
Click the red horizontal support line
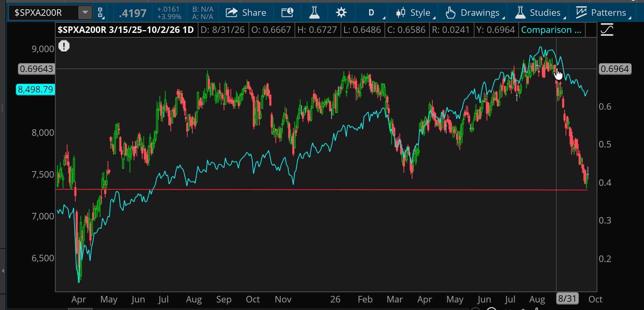(321, 189)
